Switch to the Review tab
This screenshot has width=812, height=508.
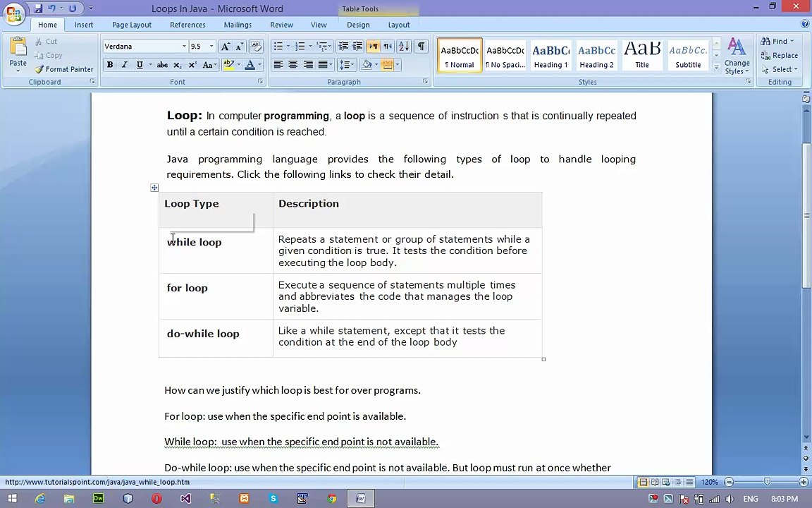coord(281,25)
